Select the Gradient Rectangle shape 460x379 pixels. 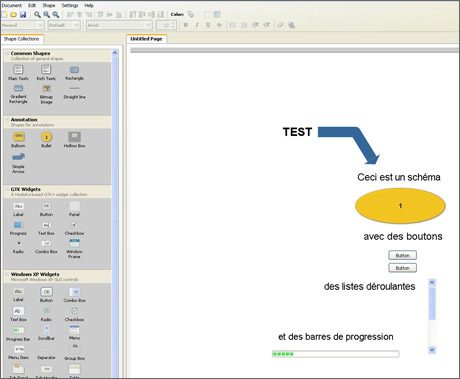point(18,94)
